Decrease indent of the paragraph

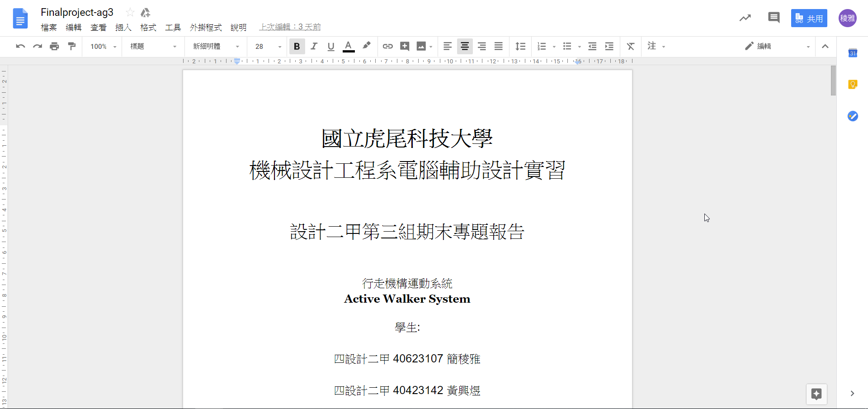point(592,46)
